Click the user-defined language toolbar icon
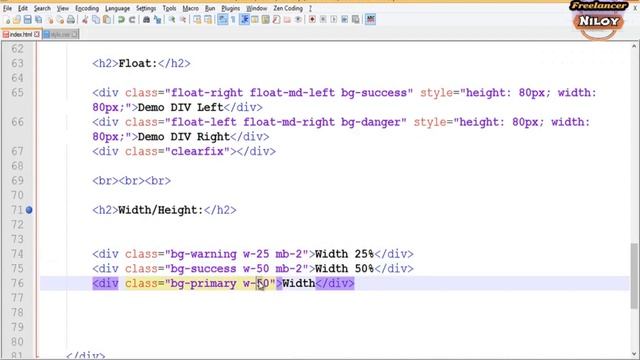Viewport: 640px width, 360px height. coord(255,20)
